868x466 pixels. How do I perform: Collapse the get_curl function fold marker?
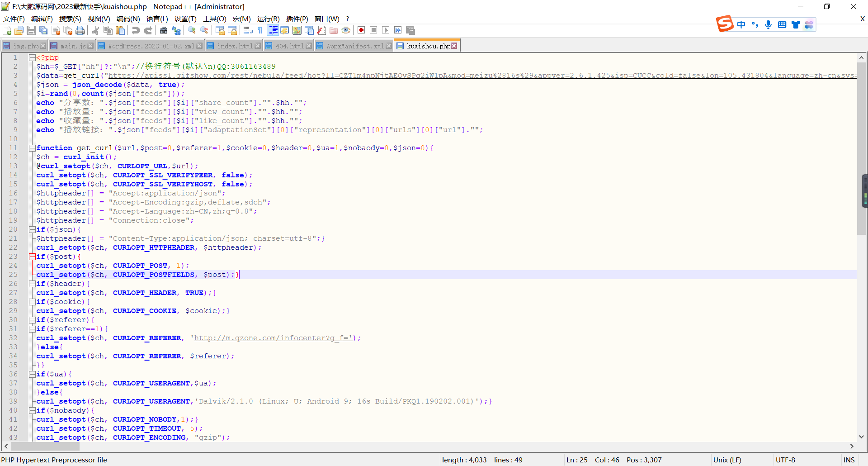(32, 148)
